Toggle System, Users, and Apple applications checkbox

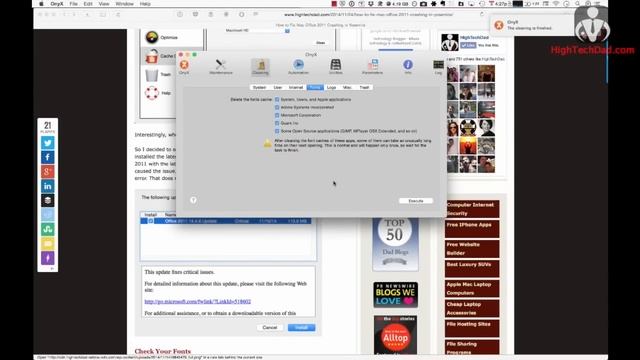pyautogui.click(x=277, y=99)
